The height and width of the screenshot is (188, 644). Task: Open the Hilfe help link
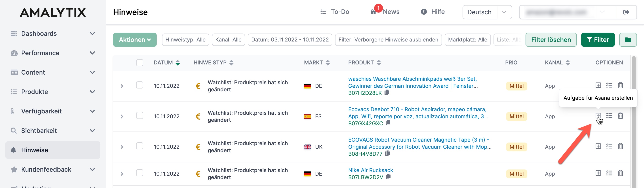pos(433,12)
